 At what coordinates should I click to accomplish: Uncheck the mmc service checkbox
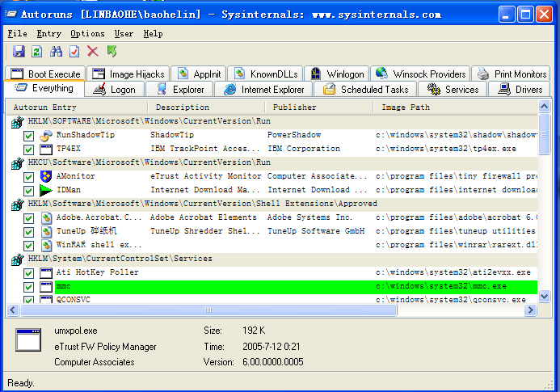coord(29,287)
